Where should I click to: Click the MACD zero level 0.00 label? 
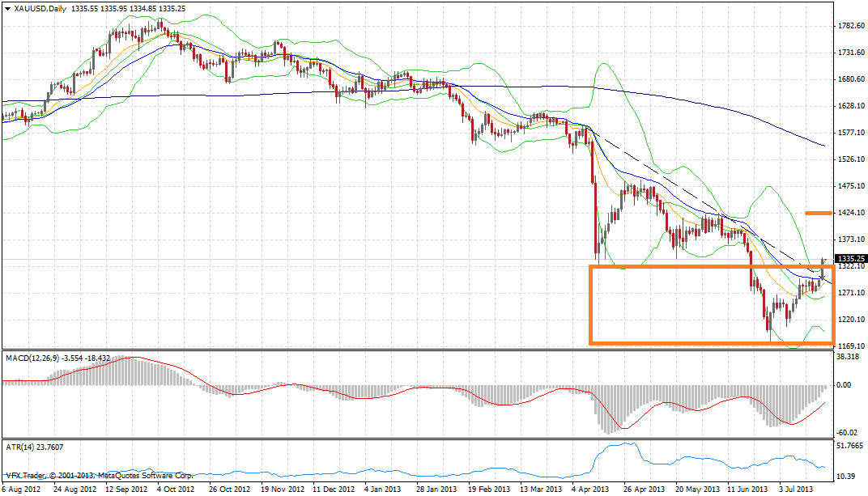(x=843, y=385)
